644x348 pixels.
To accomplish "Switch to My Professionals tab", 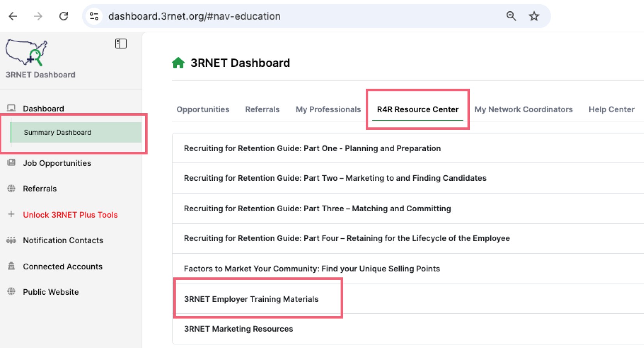I will (x=328, y=109).
